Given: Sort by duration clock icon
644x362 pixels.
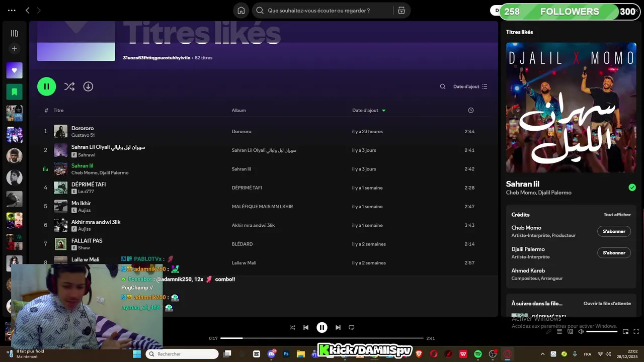Looking at the screenshot, I should [471, 110].
